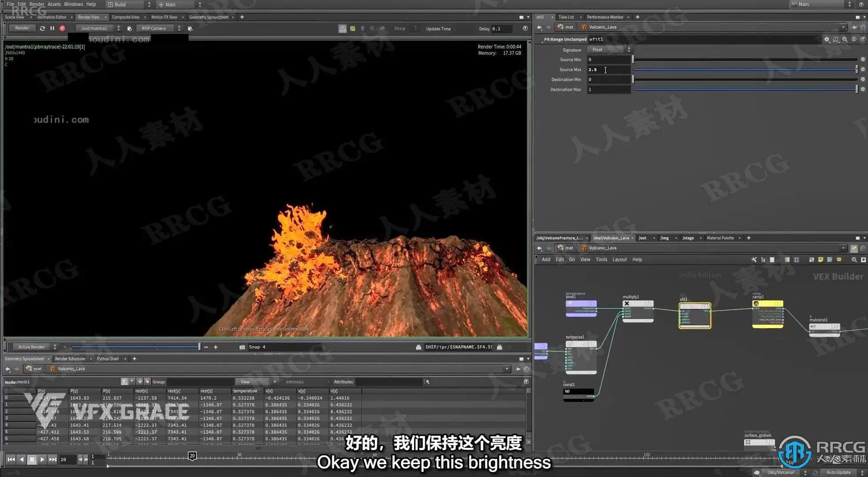This screenshot has height=477, width=868.
Task: Click the network editor search magnifier icon
Action: click(x=854, y=260)
